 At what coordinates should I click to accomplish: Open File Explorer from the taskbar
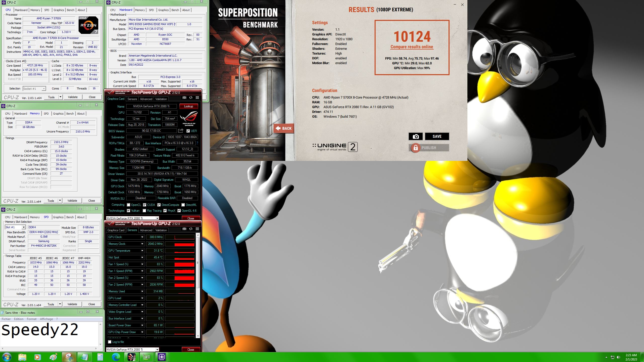[22, 357]
